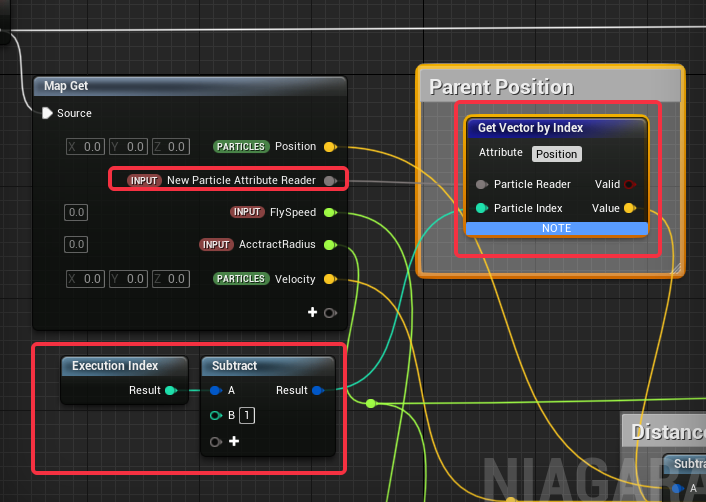Click the Valid output pin on Get Vector
Viewport: 706px width, 502px height.
[x=630, y=185]
